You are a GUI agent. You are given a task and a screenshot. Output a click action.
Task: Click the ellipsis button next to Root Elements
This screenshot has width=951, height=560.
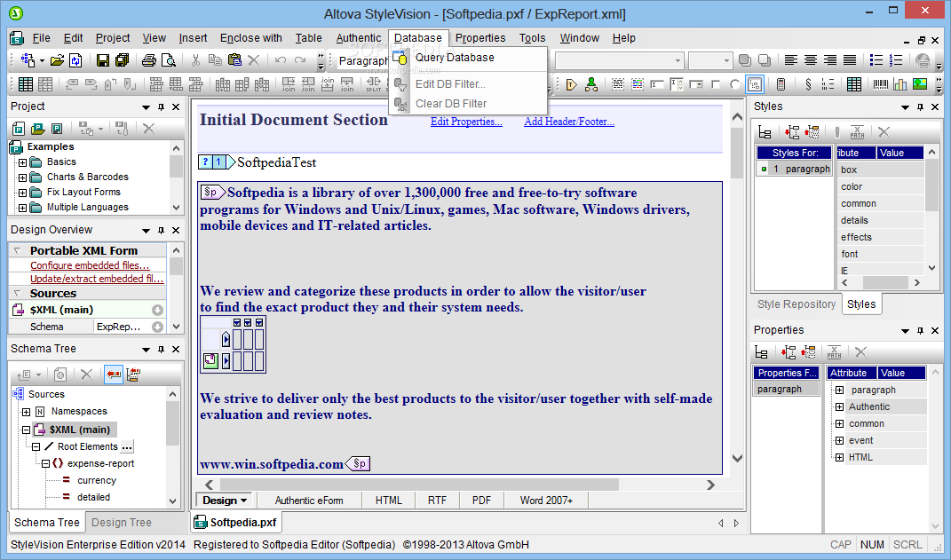point(127,447)
